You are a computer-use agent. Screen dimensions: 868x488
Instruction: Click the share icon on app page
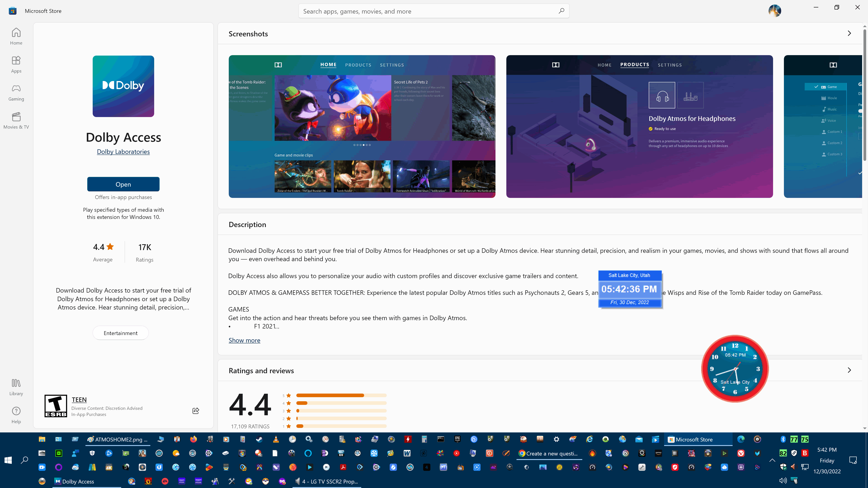pyautogui.click(x=196, y=411)
